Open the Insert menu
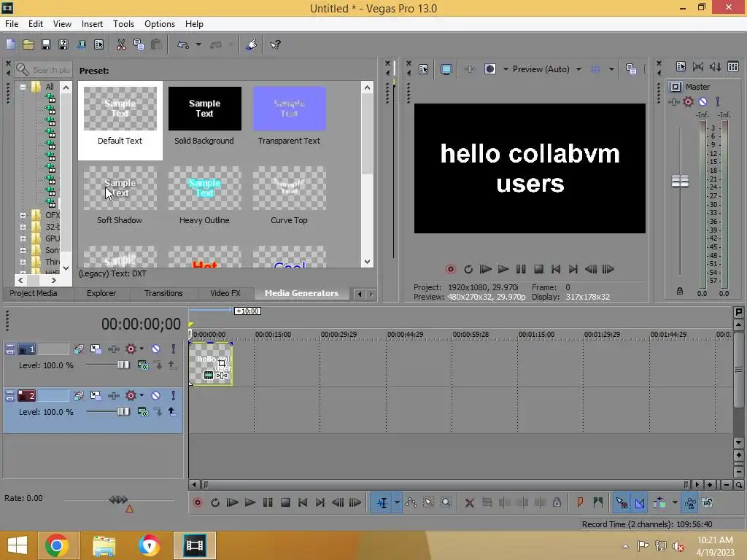Viewport: 747px width, 560px height. coord(92,24)
